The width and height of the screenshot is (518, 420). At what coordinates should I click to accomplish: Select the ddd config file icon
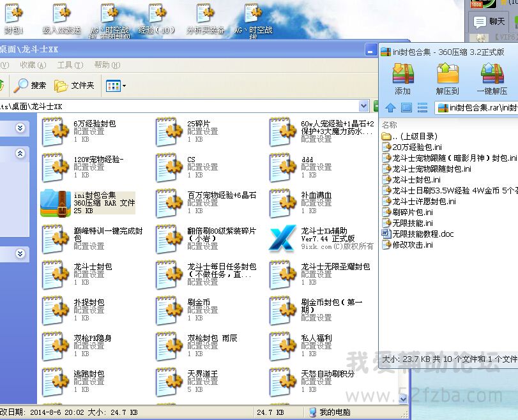tap(282, 167)
